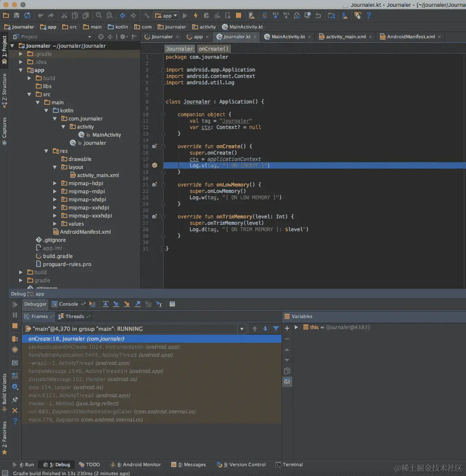466x476 pixels.
Task: Click the Apply Changes lightning icon
Action: pos(196,15)
